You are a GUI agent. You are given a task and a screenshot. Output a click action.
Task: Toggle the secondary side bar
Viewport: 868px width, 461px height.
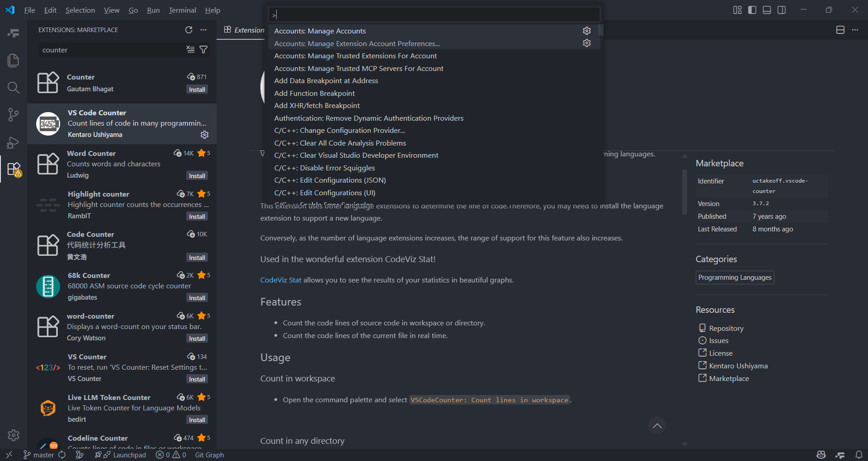coord(782,10)
